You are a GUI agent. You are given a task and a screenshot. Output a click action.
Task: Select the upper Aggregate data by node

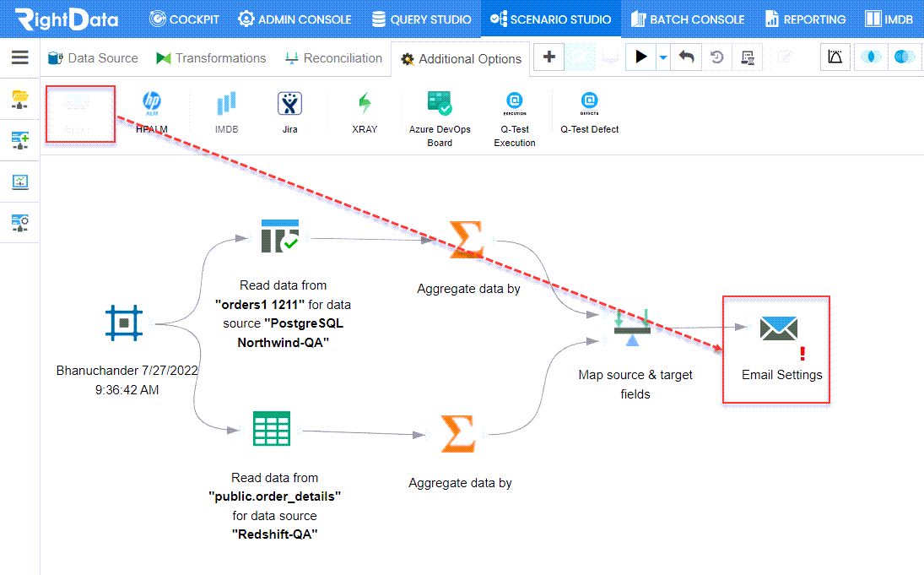tap(466, 240)
